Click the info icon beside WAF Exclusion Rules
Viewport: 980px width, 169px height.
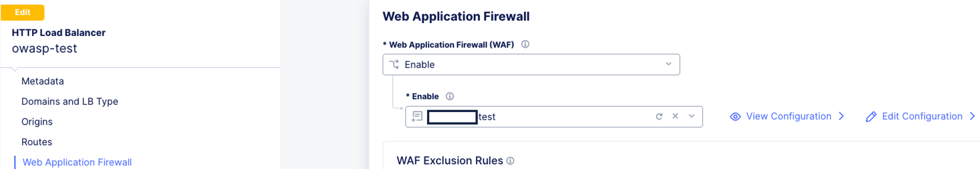click(510, 161)
